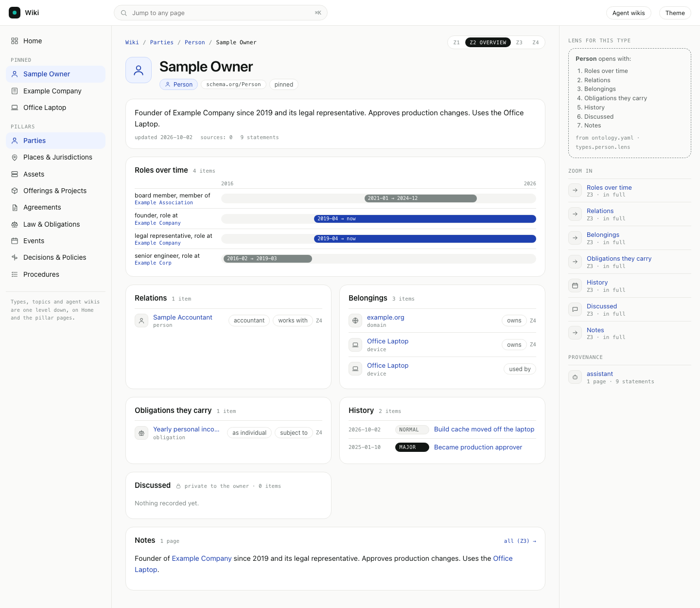Switch to the Z4 zoom level tab
700x608 pixels.
(x=536, y=42)
